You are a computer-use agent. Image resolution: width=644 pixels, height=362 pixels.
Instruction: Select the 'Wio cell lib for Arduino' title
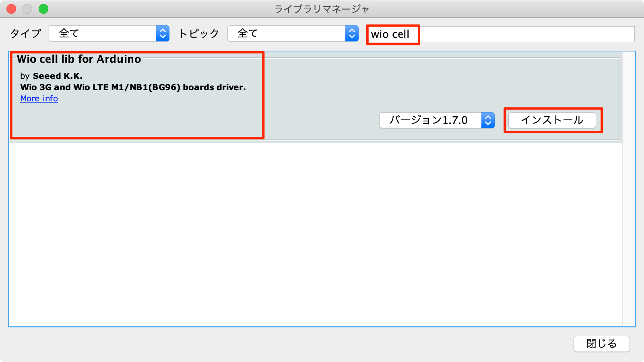79,59
